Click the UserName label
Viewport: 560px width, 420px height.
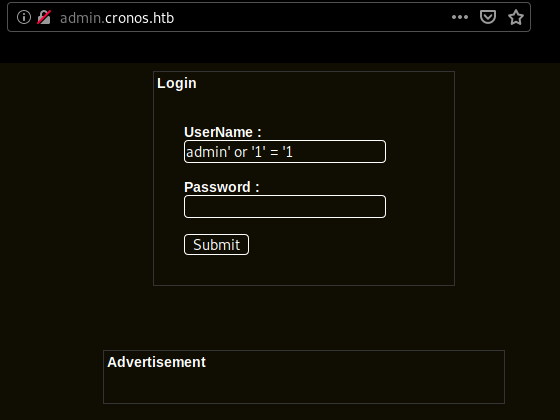click(222, 132)
